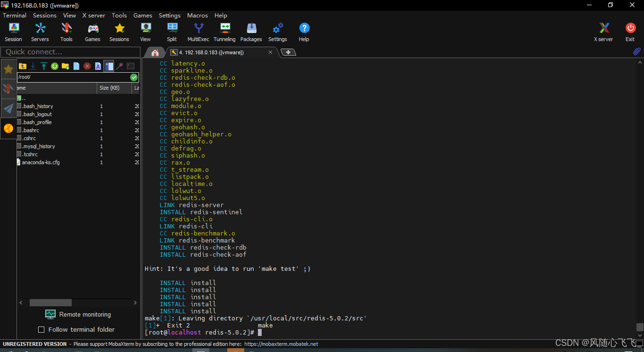Open the Macros menu
The image size is (644, 352).
(x=198, y=15)
